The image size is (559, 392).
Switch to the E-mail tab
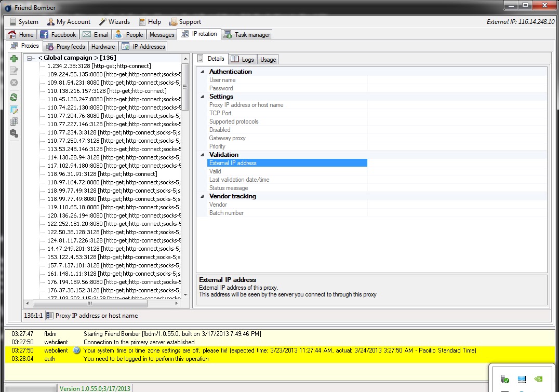tap(96, 35)
